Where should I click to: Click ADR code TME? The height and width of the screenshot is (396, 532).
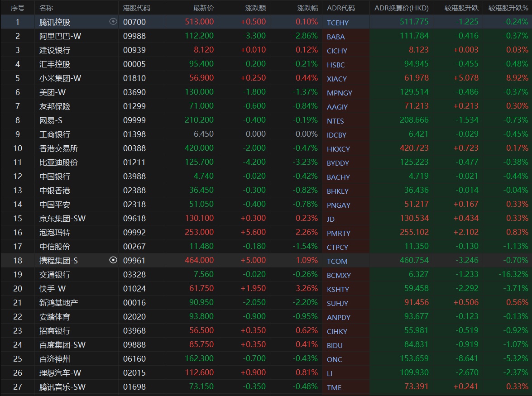[x=334, y=387]
